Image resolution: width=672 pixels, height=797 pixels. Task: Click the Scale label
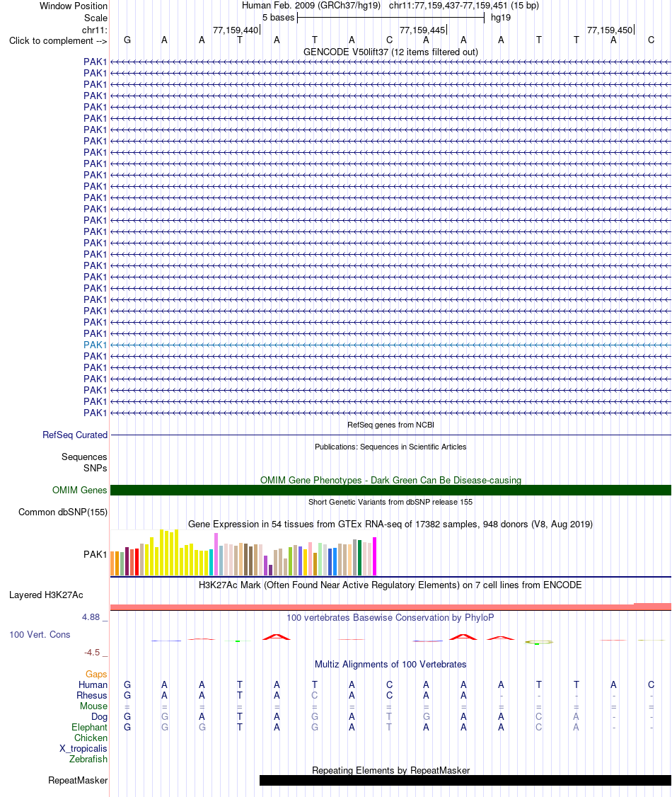(x=96, y=18)
